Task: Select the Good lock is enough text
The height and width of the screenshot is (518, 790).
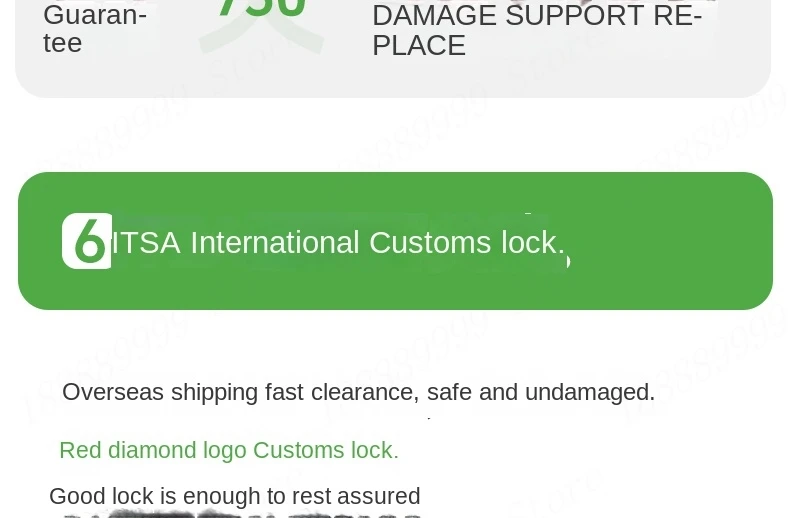Action: [235, 496]
